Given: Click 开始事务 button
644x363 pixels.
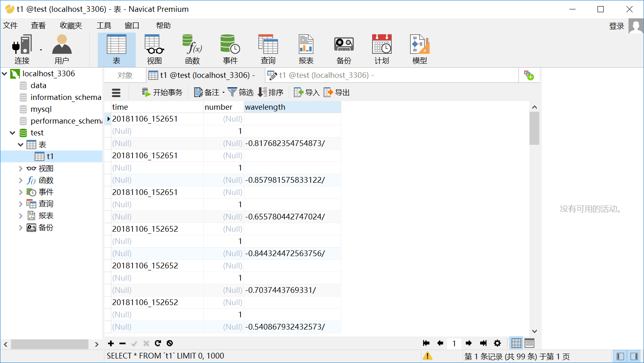Looking at the screenshot, I should 162,93.
